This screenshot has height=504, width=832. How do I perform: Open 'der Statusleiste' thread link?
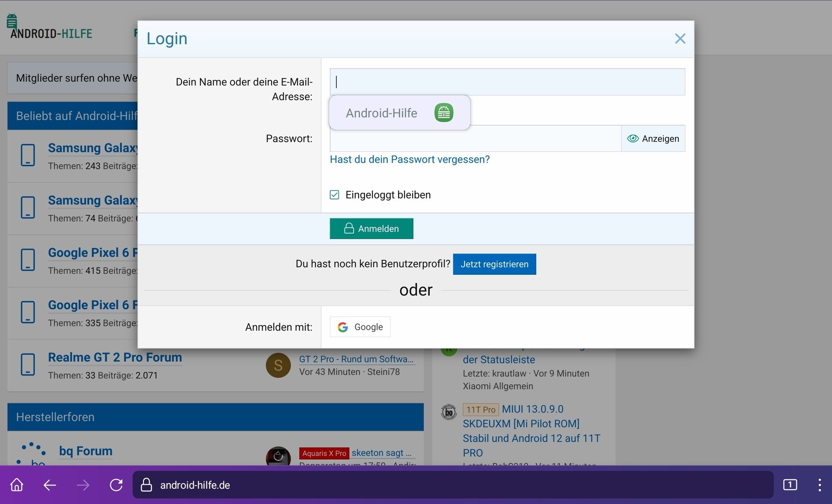point(499,359)
